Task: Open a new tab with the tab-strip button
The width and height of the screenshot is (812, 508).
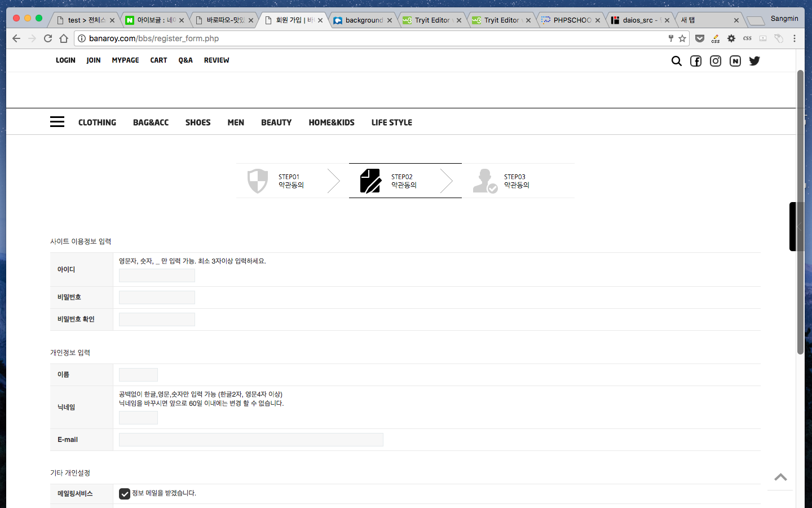Action: 756,20
